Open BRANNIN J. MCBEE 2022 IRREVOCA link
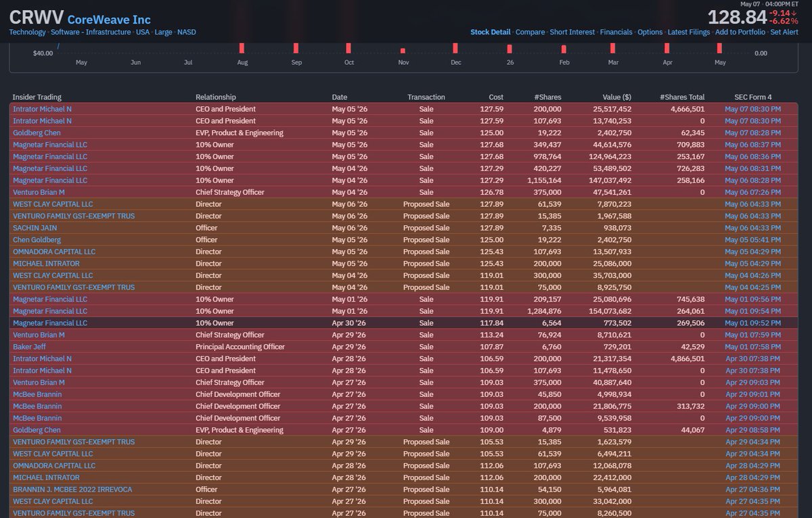812x518 pixels. 72,490
